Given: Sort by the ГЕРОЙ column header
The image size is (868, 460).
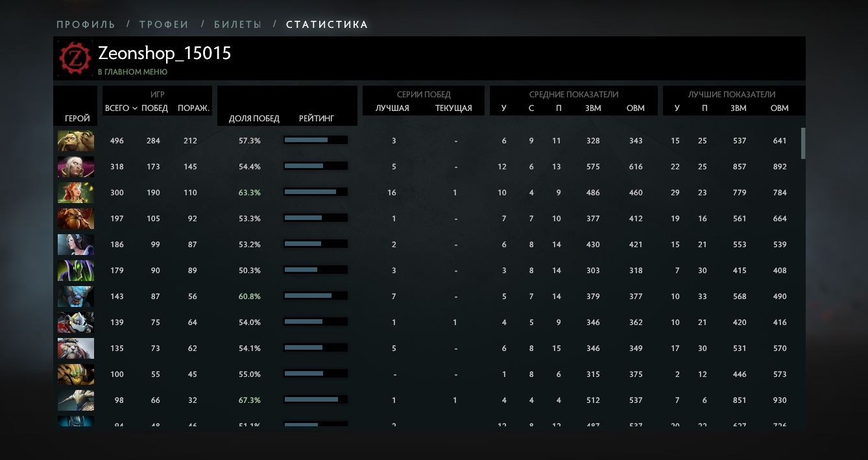Looking at the screenshot, I should (x=77, y=119).
